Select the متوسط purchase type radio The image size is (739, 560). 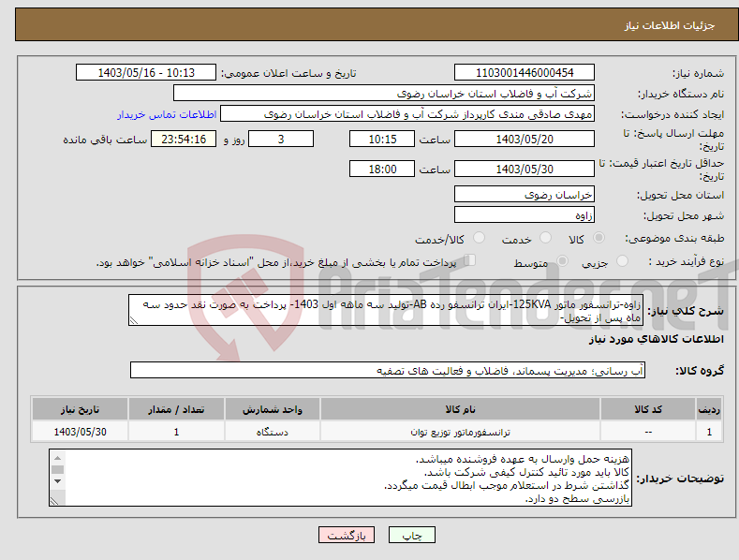[562, 260]
